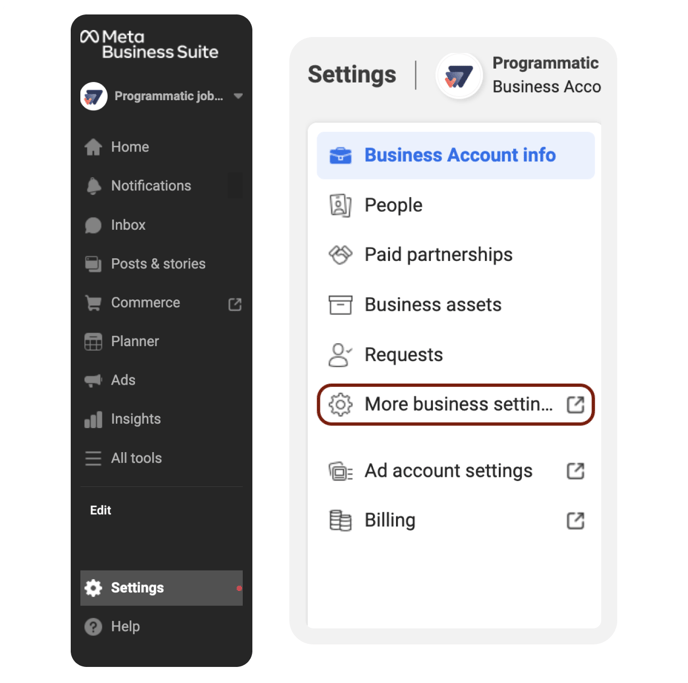Click the People ID badge icon
688x683 pixels.
tap(340, 205)
